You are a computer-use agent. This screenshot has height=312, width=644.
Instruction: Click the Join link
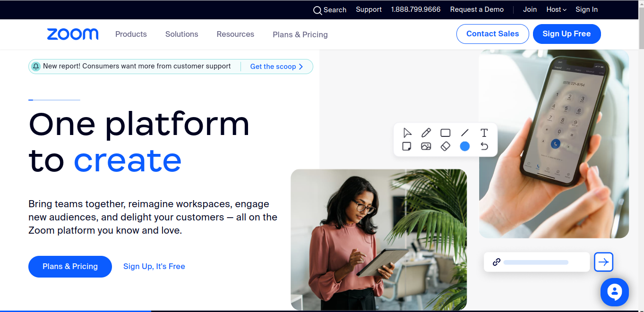530,9
